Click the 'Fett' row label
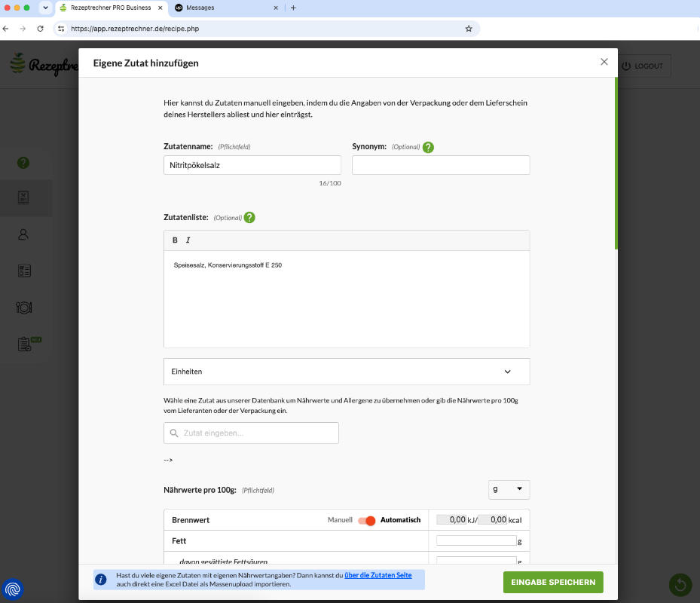The width and height of the screenshot is (700, 603). [x=179, y=541]
